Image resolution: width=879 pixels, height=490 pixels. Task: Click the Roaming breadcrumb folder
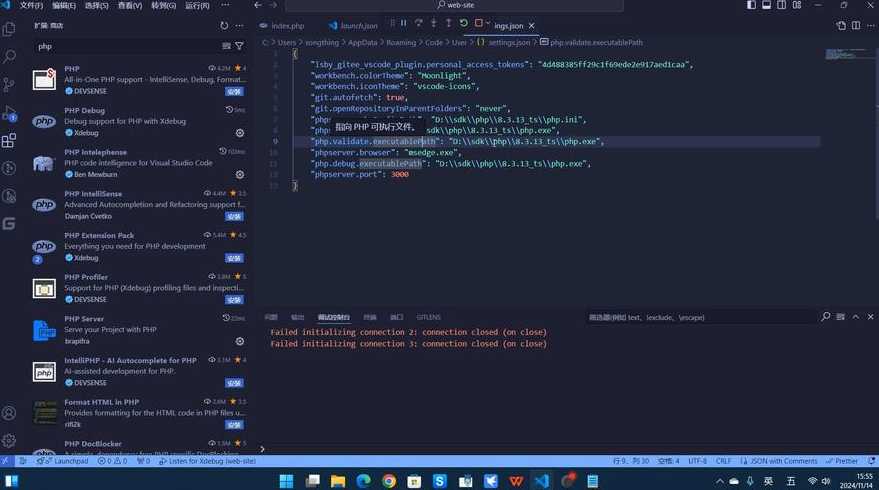[x=401, y=43]
